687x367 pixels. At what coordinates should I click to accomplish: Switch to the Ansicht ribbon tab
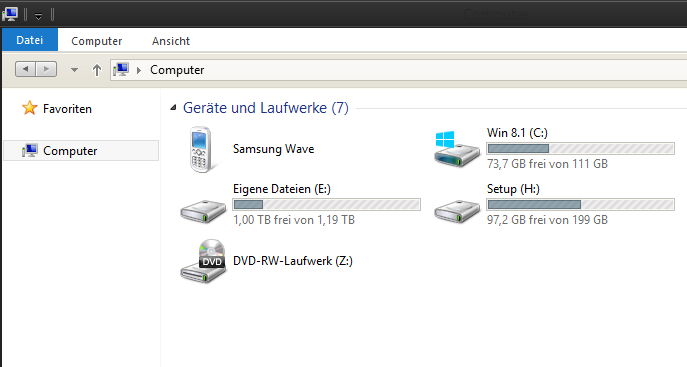click(171, 41)
